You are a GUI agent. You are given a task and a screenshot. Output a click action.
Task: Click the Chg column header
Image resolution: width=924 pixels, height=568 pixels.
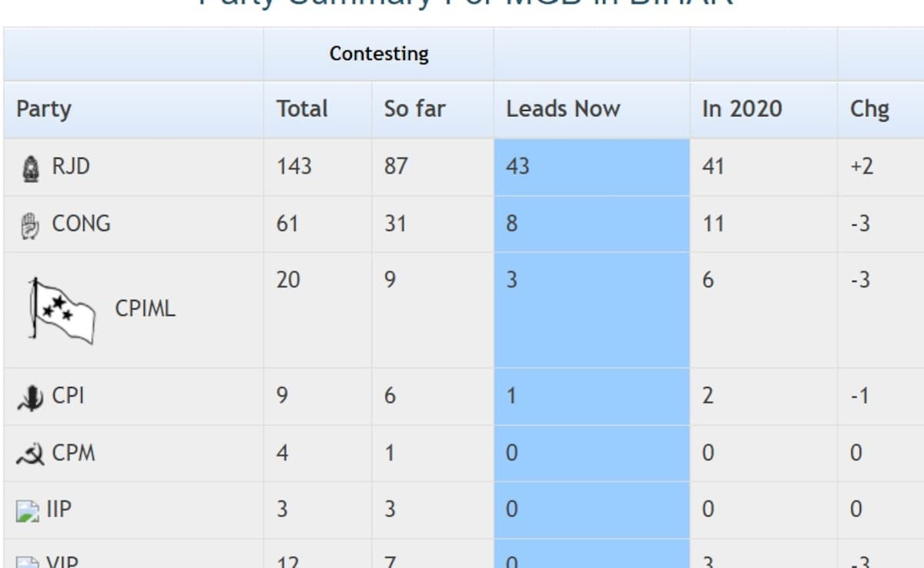[869, 109]
